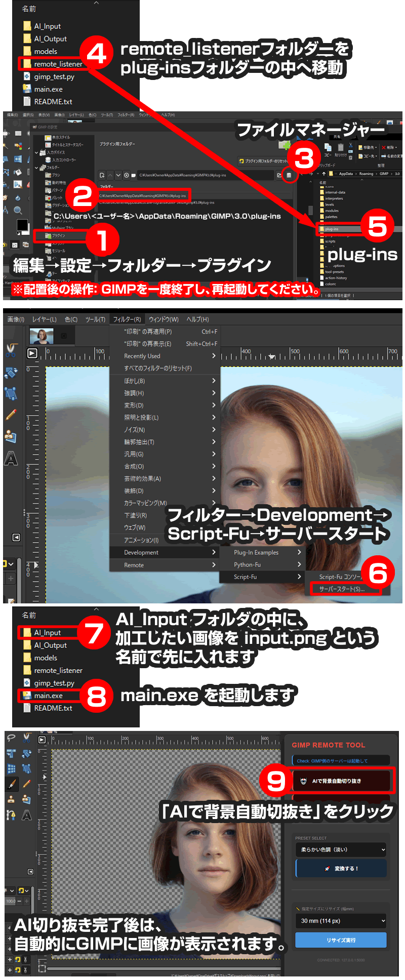Click the woman portrait image tab thumbnail

click(42, 336)
